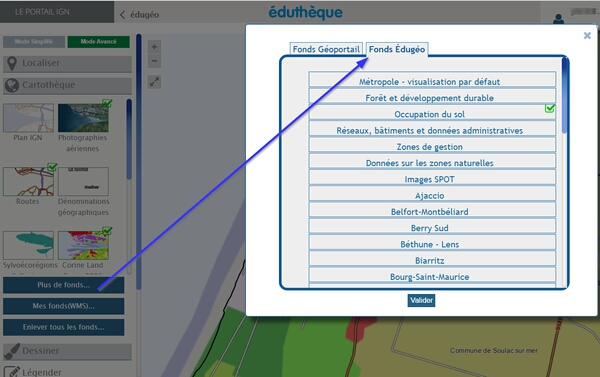Expand the Dessiner panel
This screenshot has height=377, width=600.
[x=67, y=351]
